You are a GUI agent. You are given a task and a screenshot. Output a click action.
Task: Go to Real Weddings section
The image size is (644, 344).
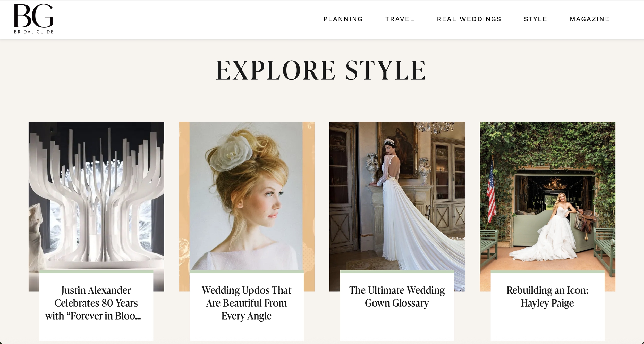coord(469,19)
